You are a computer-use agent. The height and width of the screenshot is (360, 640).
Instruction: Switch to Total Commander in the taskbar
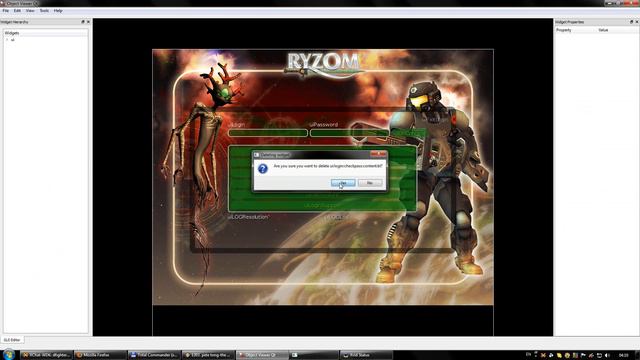coord(154,355)
